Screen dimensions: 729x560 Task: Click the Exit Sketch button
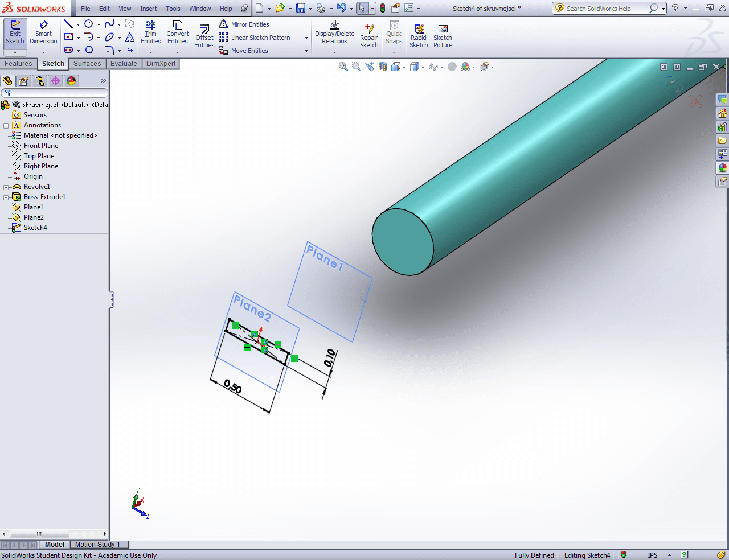coord(15,33)
